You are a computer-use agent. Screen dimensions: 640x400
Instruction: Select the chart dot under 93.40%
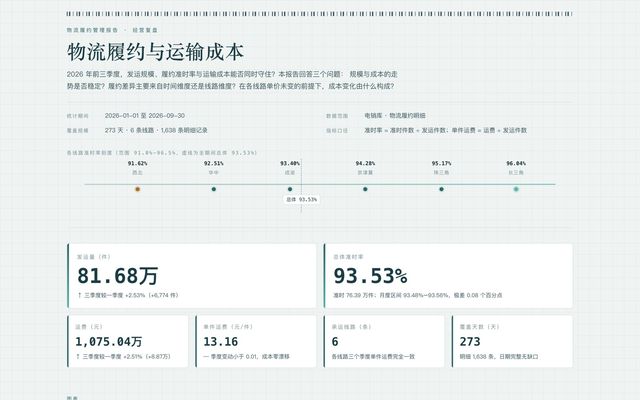[290, 189]
